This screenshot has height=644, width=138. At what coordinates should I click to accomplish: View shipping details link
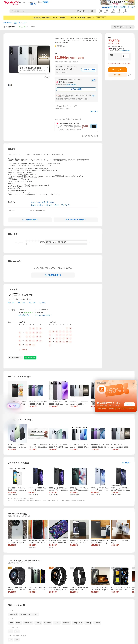pyautogui.click(x=94, y=112)
